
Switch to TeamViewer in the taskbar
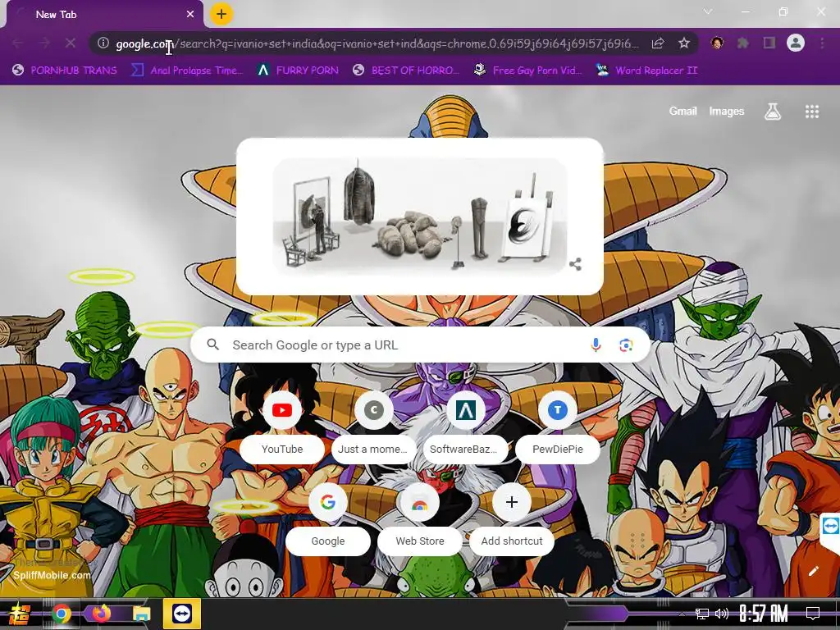(182, 614)
